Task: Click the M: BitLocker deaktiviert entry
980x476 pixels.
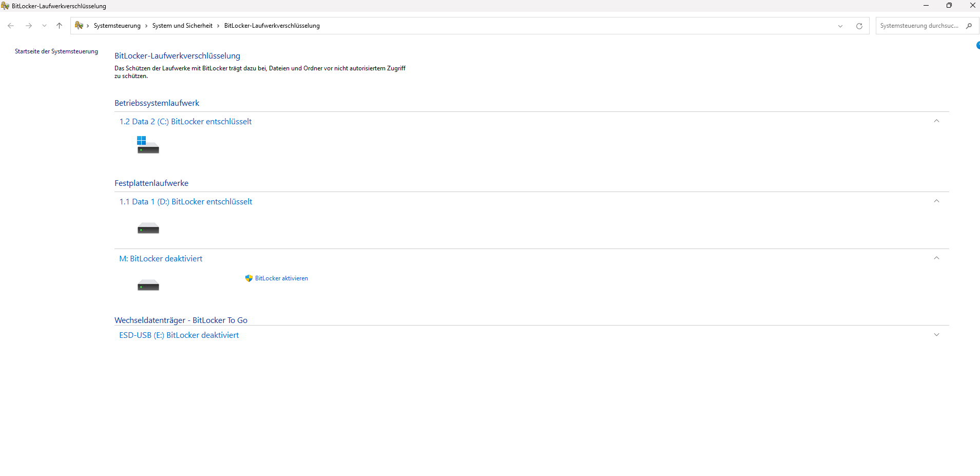Action: [x=161, y=259]
